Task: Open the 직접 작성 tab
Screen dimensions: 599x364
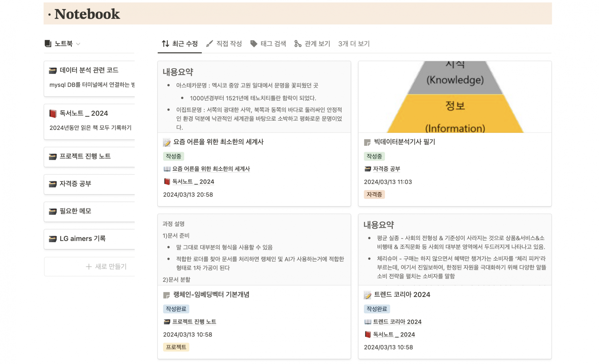Action: (x=224, y=44)
